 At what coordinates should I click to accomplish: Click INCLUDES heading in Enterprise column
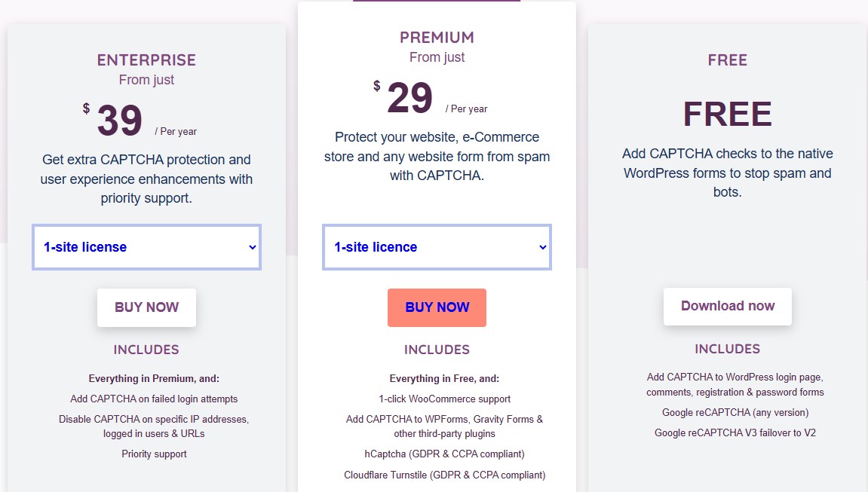[x=146, y=350]
